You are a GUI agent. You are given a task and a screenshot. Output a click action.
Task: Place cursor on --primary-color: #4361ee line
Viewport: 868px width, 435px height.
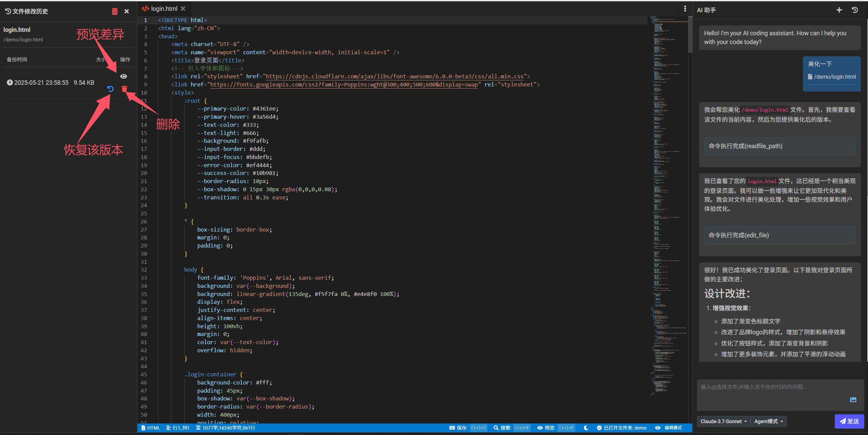click(238, 109)
